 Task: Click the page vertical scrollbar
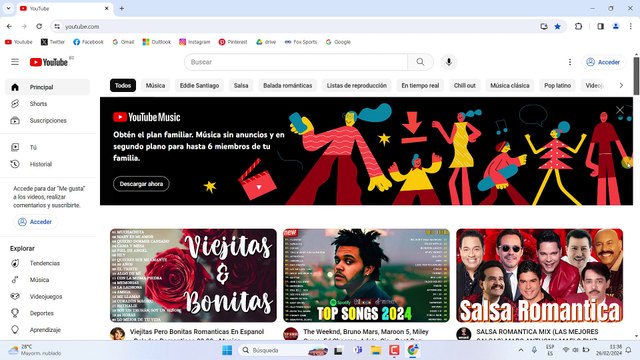pyautogui.click(x=636, y=76)
